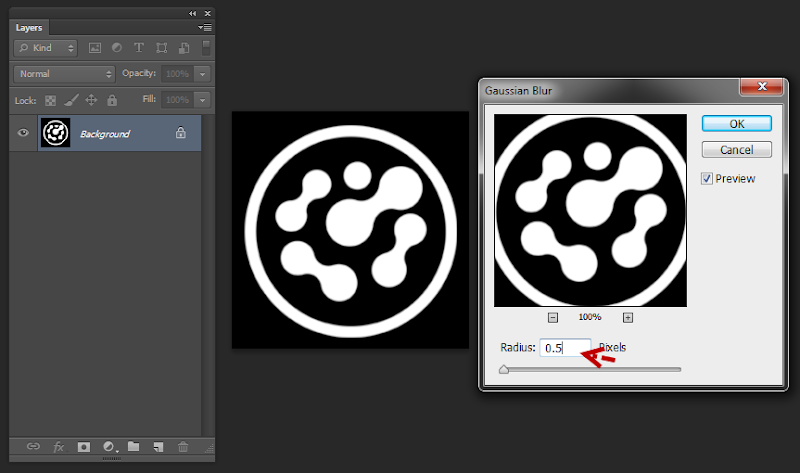Viewport: 800px width, 473px height.
Task: Open the Normal blend mode dropdown
Action: click(64, 74)
